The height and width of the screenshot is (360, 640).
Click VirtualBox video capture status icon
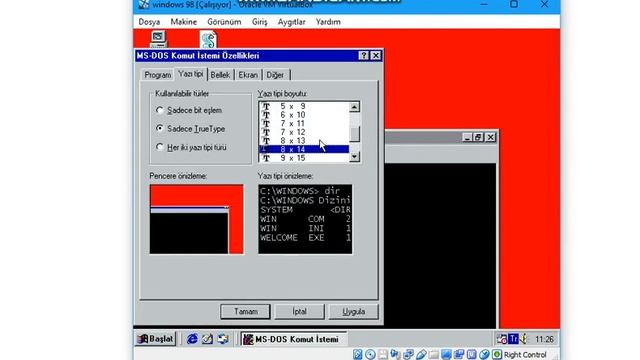tap(459, 354)
